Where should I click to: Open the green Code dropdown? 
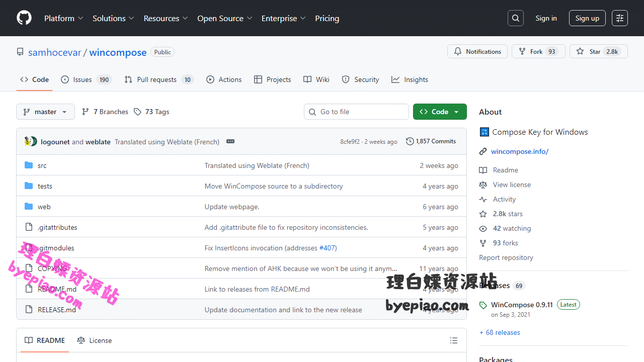point(440,112)
